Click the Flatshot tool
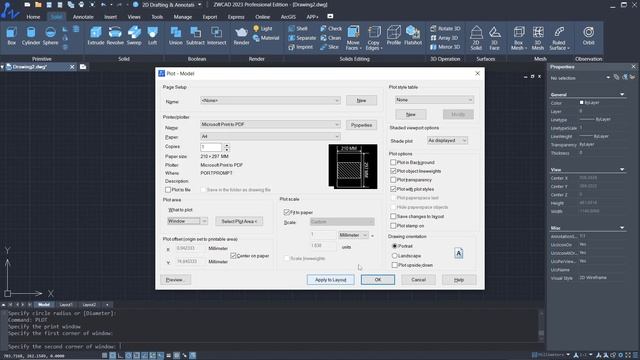The width and height of the screenshot is (640, 360). (x=413, y=36)
